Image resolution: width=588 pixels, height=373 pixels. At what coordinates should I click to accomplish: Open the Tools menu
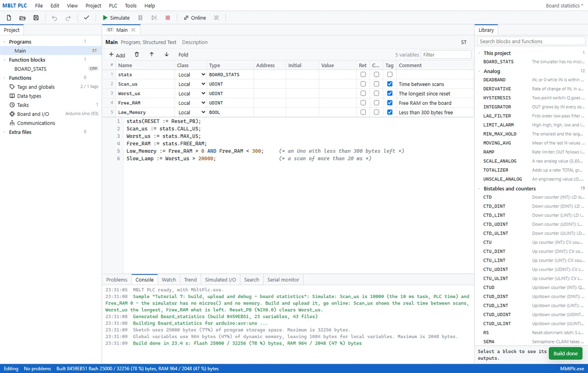click(x=131, y=6)
